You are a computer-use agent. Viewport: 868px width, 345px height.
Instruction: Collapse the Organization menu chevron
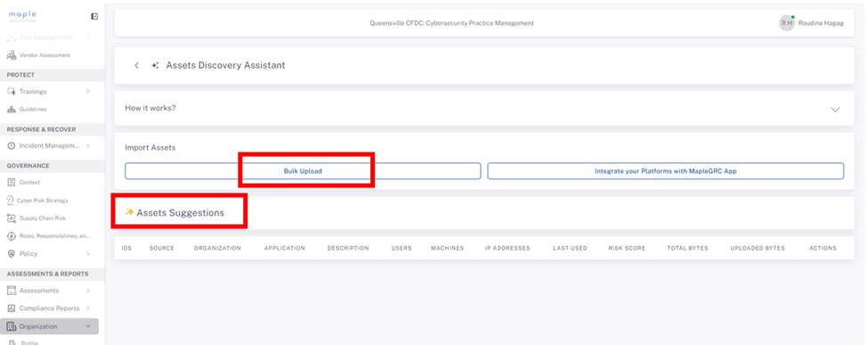click(88, 326)
